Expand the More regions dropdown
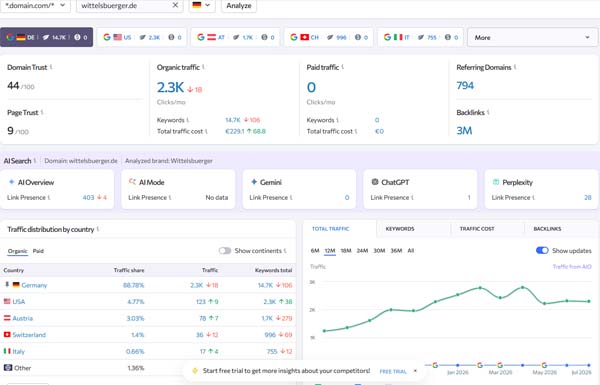 (x=532, y=38)
